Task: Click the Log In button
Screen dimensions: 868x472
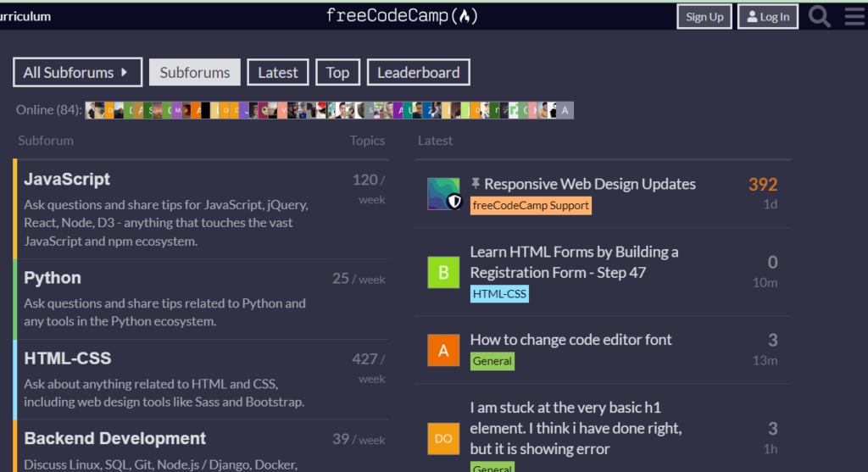Action: click(x=768, y=17)
